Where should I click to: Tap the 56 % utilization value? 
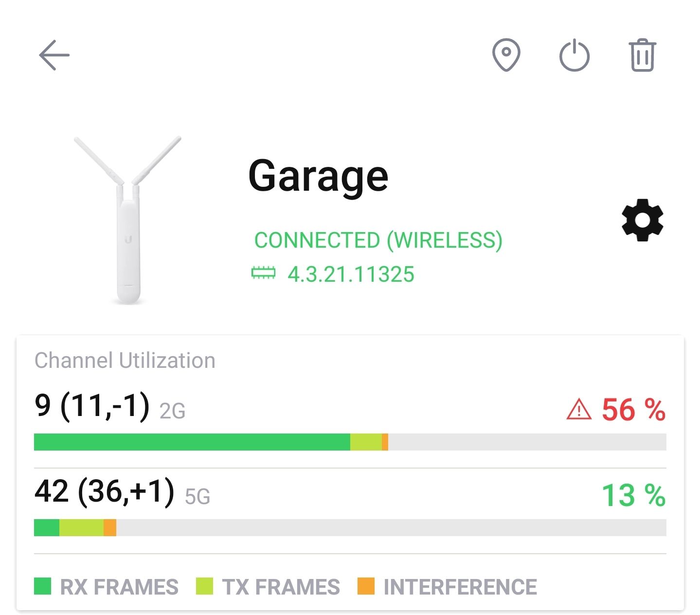coord(633,410)
